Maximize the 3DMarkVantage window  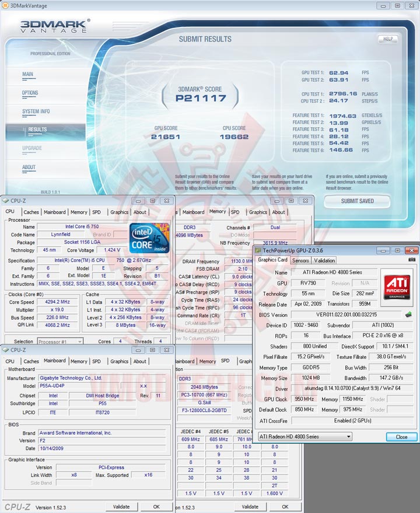click(397, 6)
